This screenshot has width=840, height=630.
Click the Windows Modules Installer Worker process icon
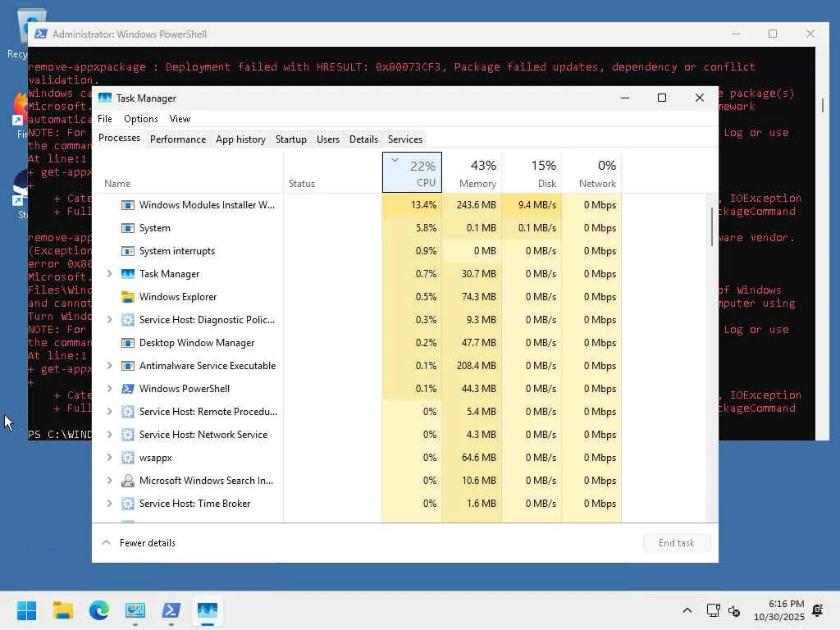coord(127,205)
